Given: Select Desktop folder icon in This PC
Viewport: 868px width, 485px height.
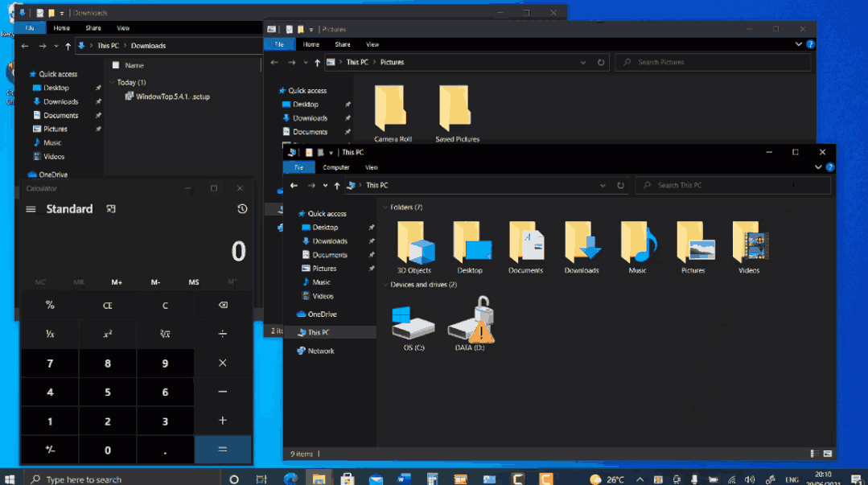Looking at the screenshot, I should [x=470, y=248].
